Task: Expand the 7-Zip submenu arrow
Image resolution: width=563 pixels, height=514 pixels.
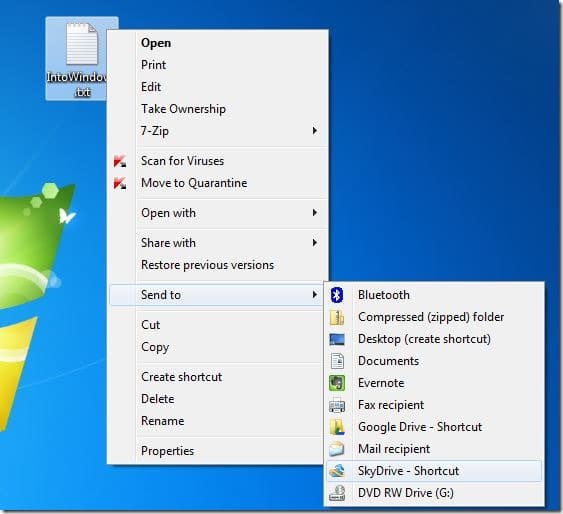Action: coord(315,131)
